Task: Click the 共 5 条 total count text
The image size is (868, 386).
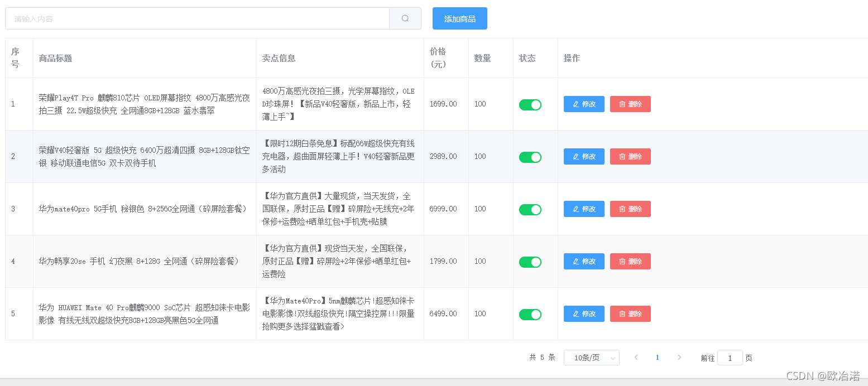Action: (542, 358)
